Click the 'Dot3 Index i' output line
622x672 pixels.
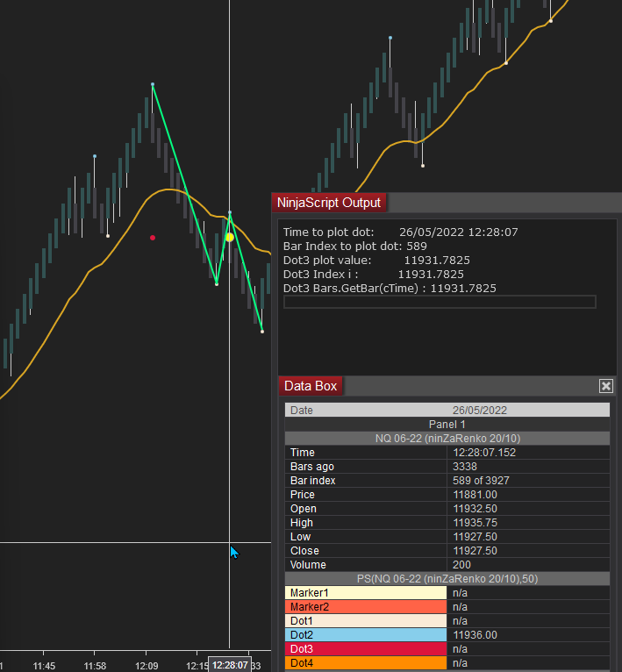(x=374, y=275)
